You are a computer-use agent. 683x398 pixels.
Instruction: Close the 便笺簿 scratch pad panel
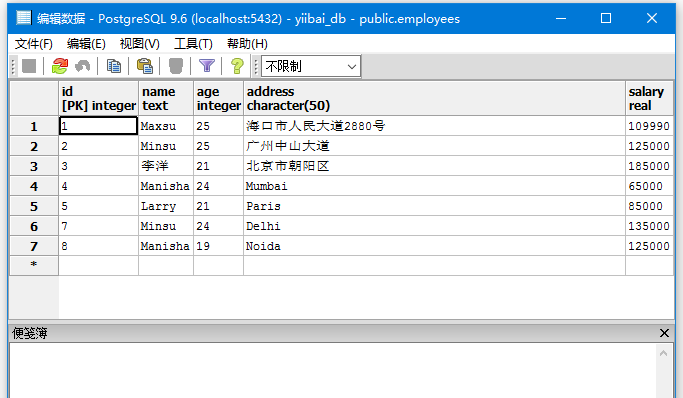pos(664,333)
